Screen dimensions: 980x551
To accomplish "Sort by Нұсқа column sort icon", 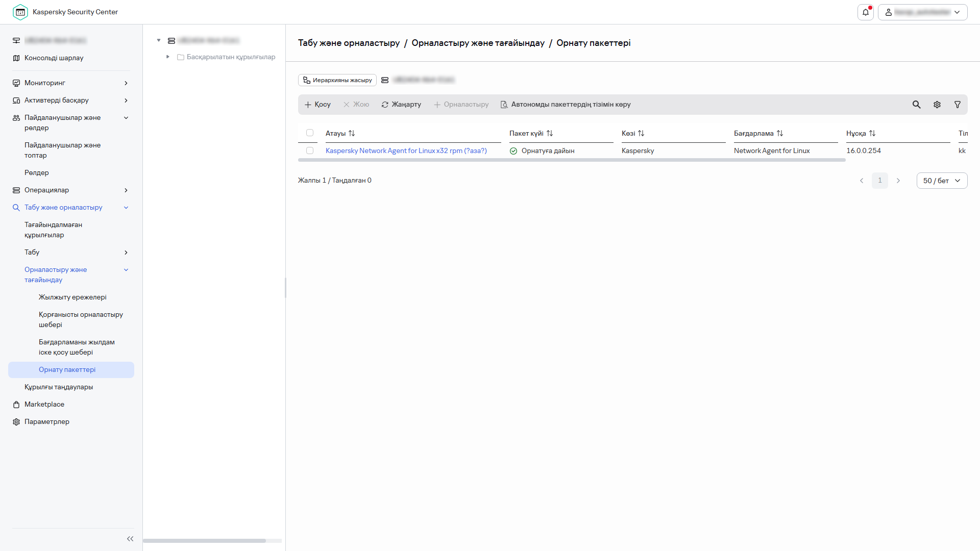I will 872,133.
